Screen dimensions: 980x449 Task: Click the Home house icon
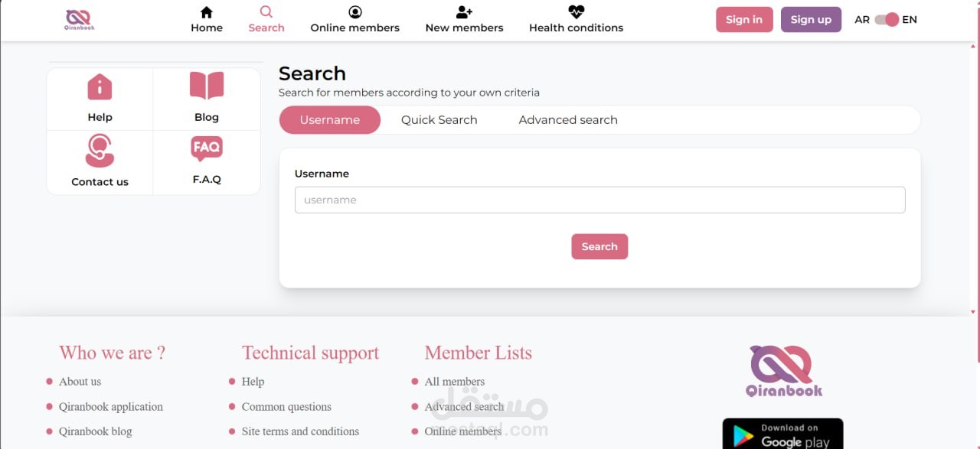coord(206,12)
